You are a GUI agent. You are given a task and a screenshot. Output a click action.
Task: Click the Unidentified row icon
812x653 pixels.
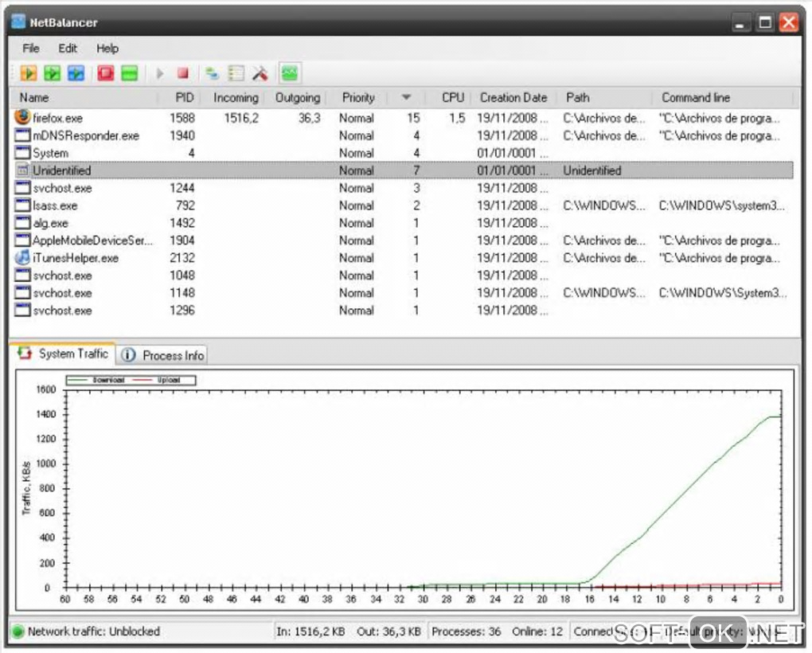coord(22,170)
